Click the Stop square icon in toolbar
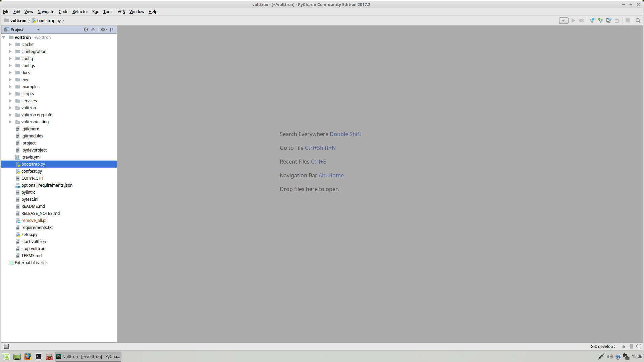644x362 pixels. click(x=628, y=21)
